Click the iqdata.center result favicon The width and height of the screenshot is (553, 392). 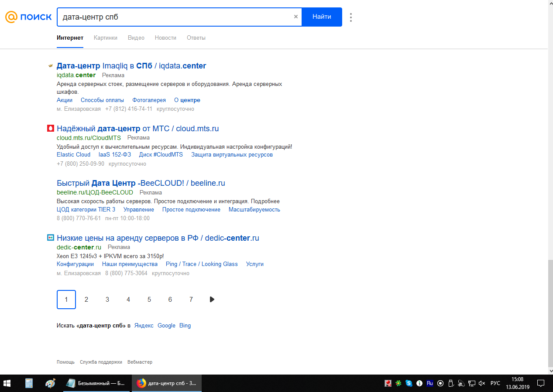50,66
